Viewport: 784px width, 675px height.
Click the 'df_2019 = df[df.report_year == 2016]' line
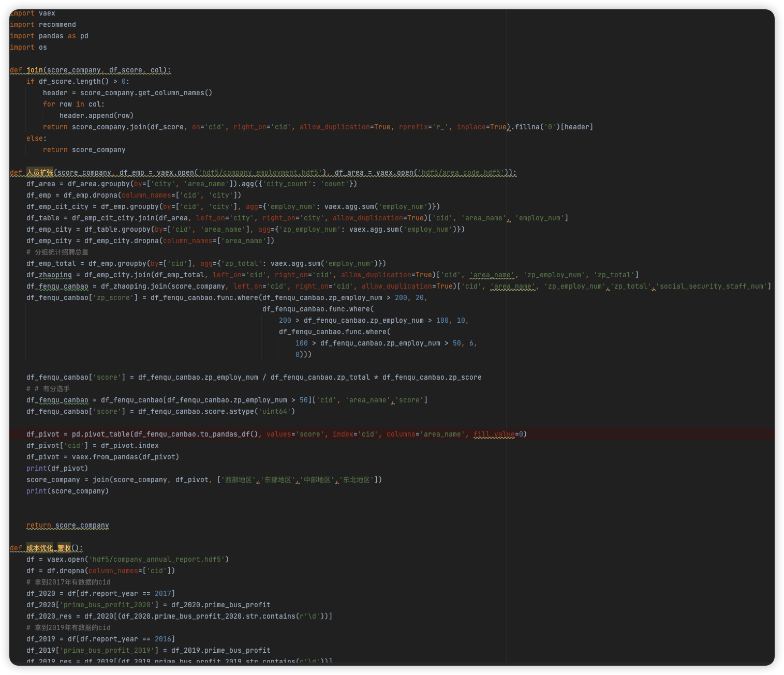pyautogui.click(x=101, y=639)
